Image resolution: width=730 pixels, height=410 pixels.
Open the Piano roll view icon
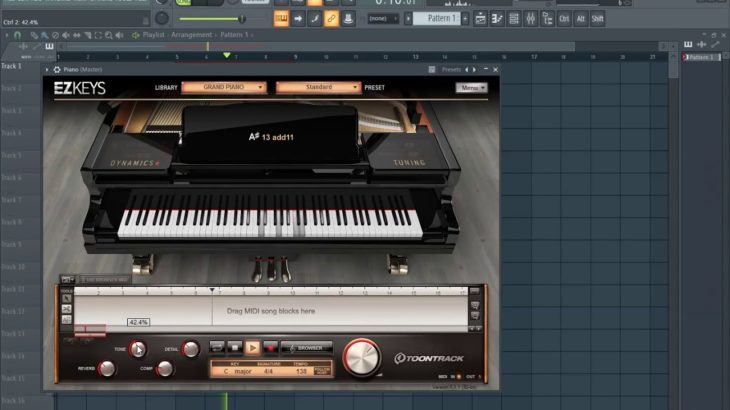click(497, 19)
